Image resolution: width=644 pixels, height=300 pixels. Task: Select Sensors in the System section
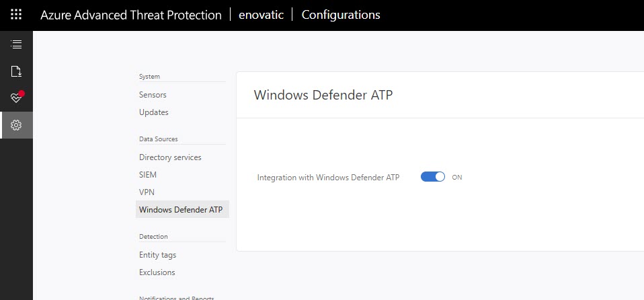pyautogui.click(x=153, y=95)
